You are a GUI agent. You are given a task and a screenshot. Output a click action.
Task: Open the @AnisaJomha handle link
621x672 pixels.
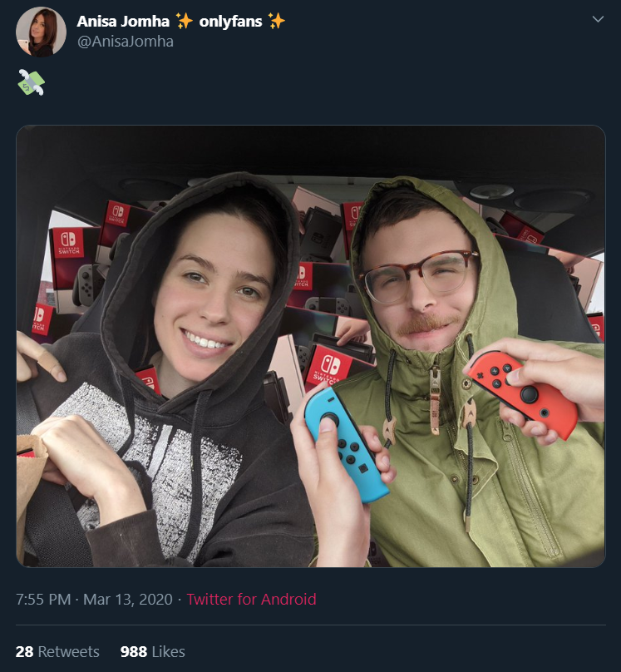[x=126, y=42]
